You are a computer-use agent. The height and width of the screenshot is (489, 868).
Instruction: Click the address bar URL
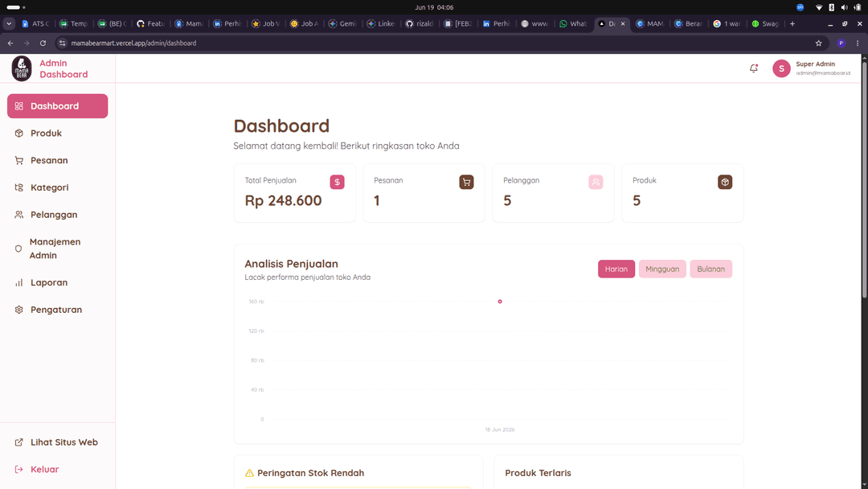coord(133,43)
